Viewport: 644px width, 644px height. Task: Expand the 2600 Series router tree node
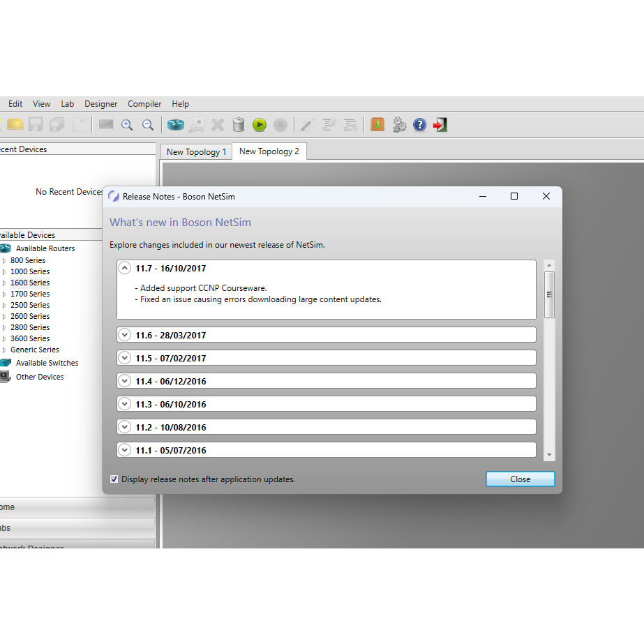click(x=4, y=316)
